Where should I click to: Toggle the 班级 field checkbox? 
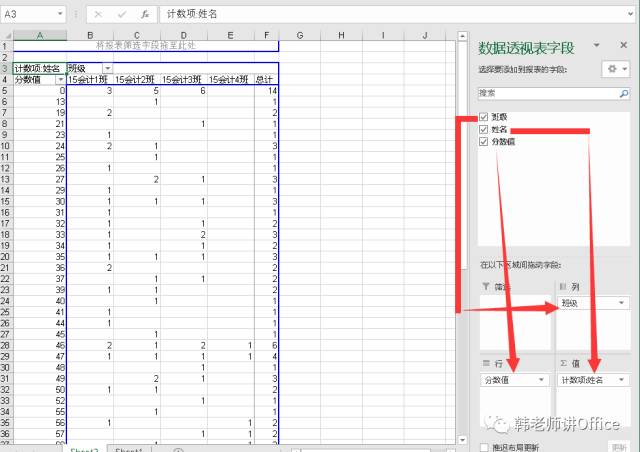coord(484,117)
